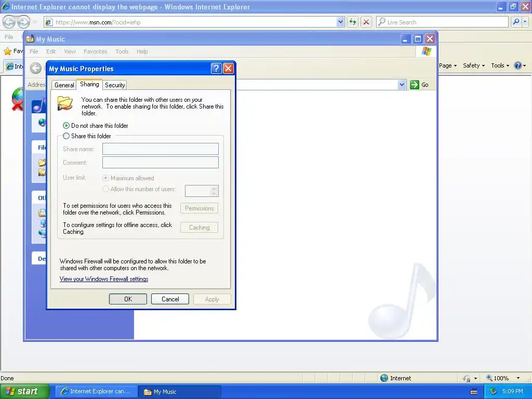
Task: Click the Cancel button
Action: [170, 299]
